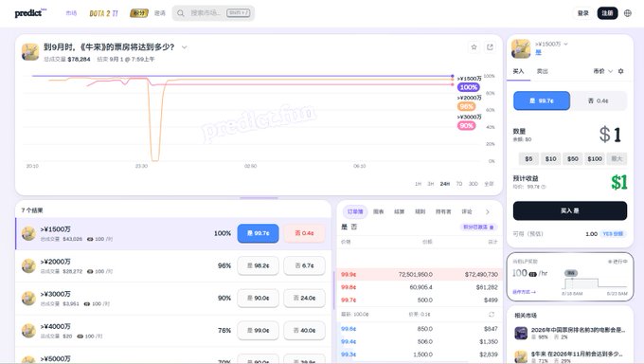Click the search magnifier icon
644x364 pixels.
tap(181, 13)
